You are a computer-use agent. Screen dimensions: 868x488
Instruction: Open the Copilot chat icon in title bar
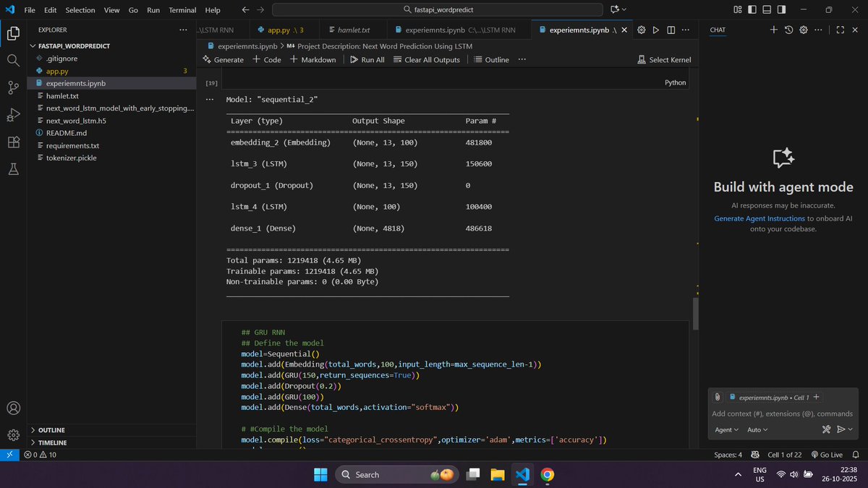(x=615, y=10)
